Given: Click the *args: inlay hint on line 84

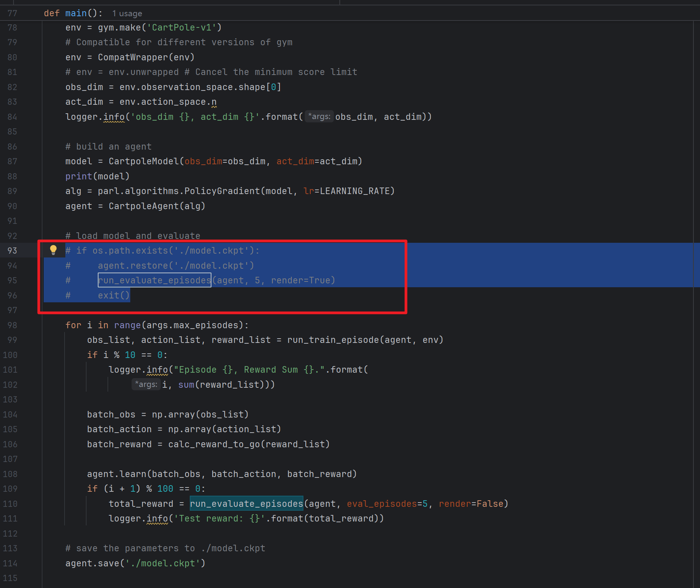Looking at the screenshot, I should coord(319,116).
